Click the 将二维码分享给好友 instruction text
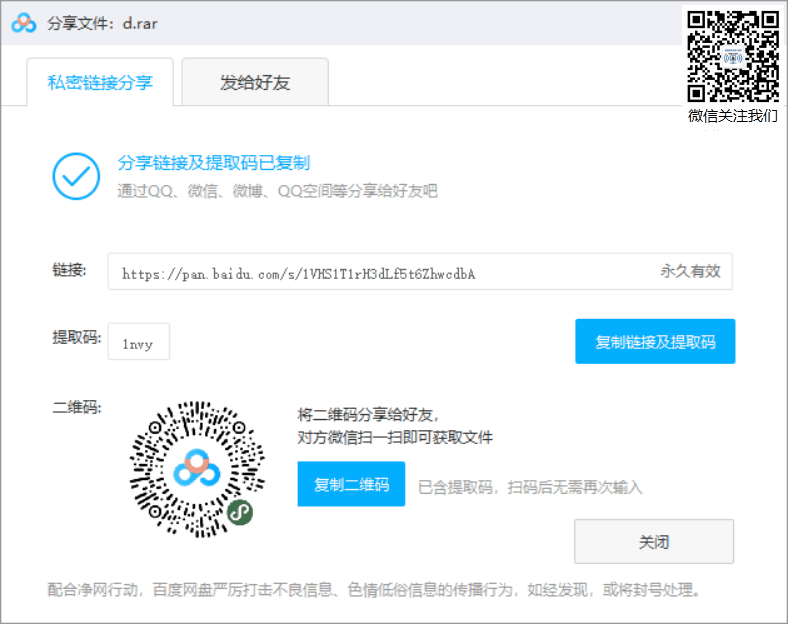The image size is (788, 624). click(x=368, y=414)
